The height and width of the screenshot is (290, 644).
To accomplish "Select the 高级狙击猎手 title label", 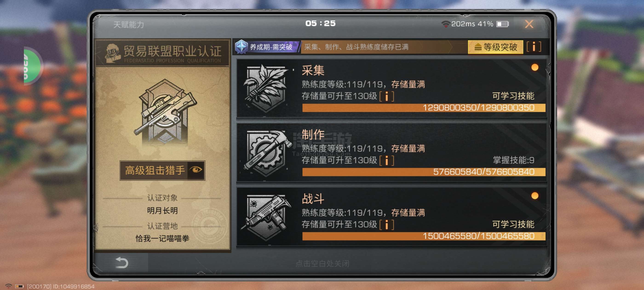I will 155,170.
